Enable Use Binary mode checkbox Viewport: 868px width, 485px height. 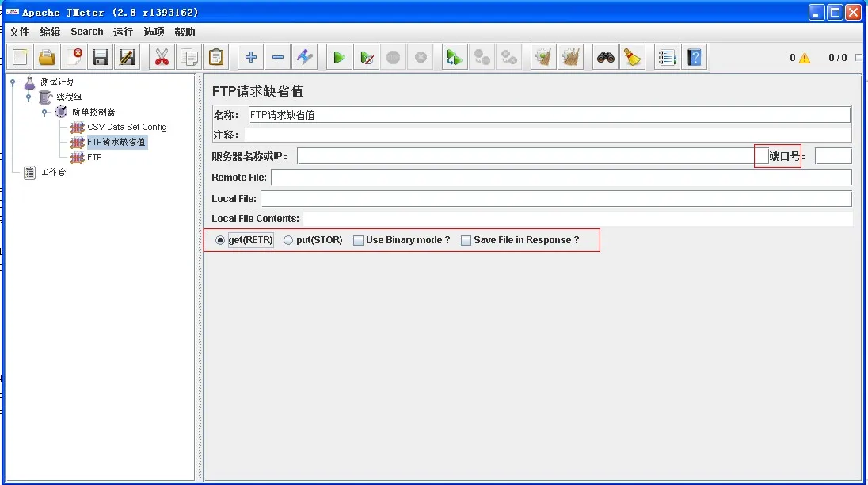pyautogui.click(x=358, y=240)
